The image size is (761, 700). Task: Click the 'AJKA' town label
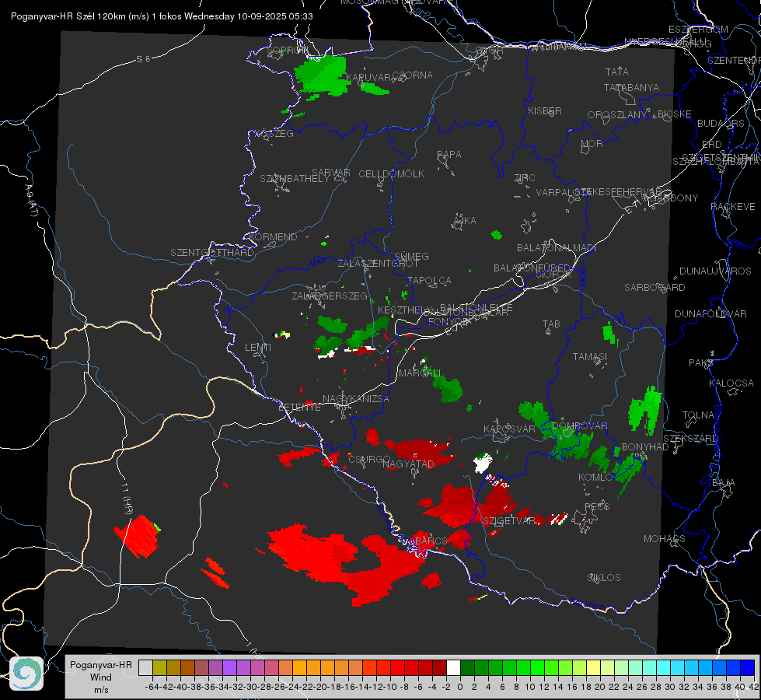[465, 221]
